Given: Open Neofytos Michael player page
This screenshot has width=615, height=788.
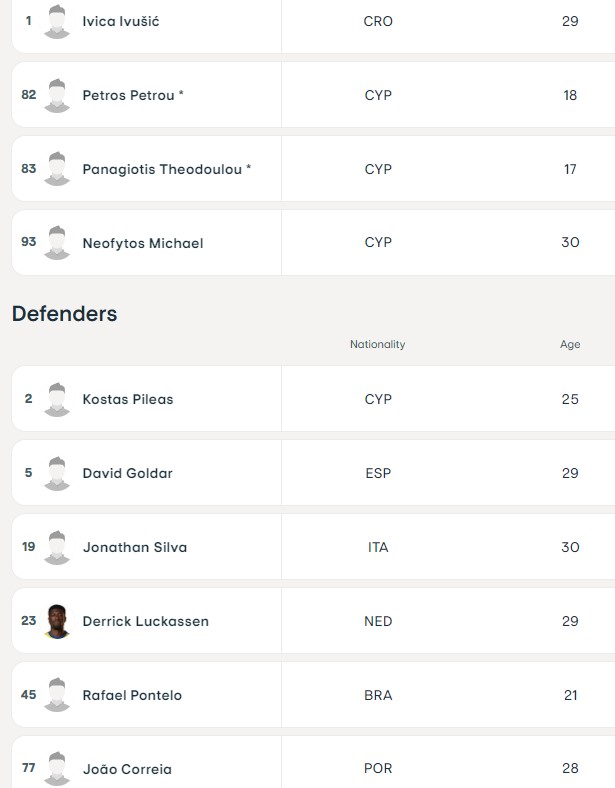Looking at the screenshot, I should point(143,243).
